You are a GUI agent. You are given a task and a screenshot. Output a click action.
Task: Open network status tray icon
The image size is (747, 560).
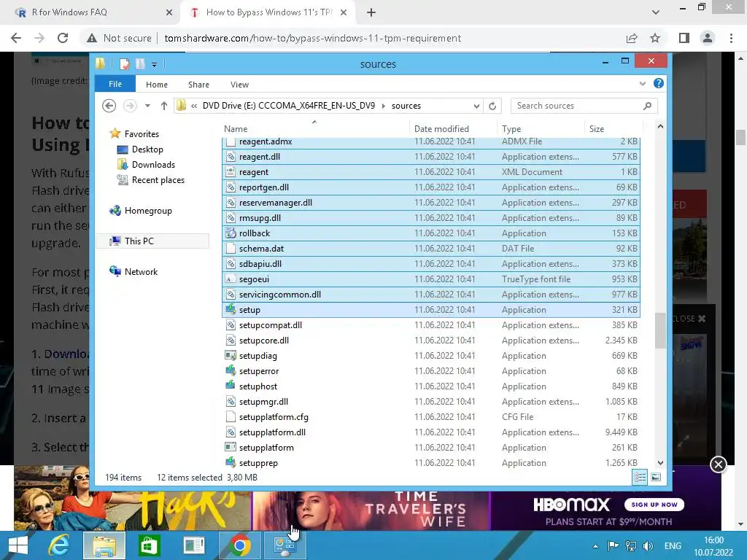(631, 545)
